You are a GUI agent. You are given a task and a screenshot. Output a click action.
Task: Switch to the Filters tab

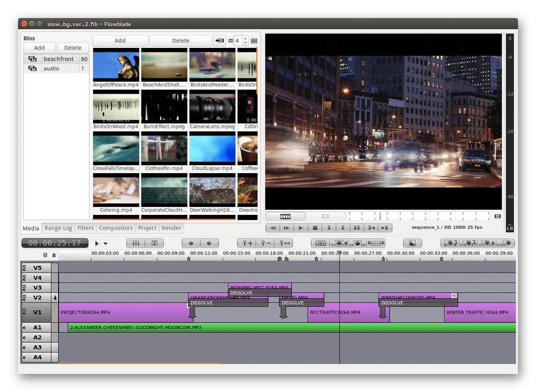86,228
